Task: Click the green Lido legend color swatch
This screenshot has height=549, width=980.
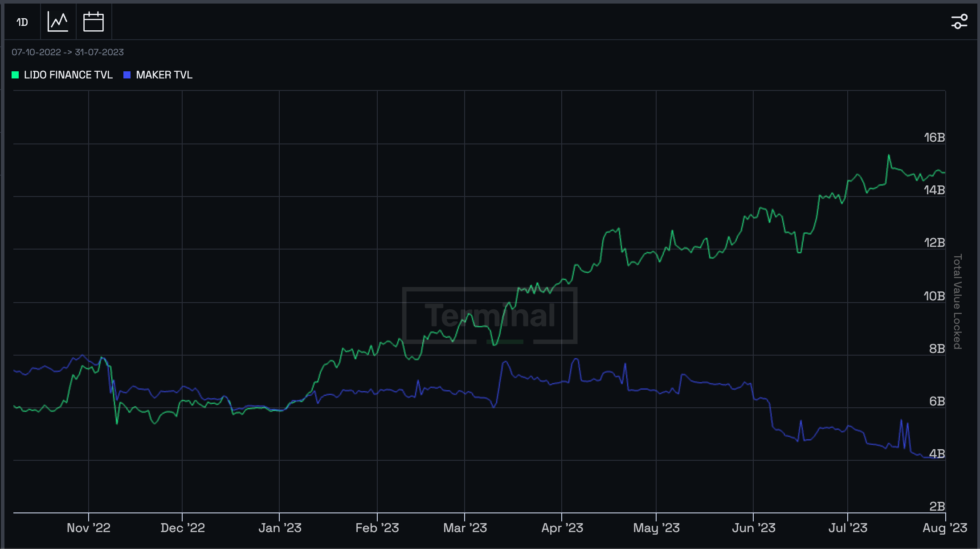Action: 15,75
